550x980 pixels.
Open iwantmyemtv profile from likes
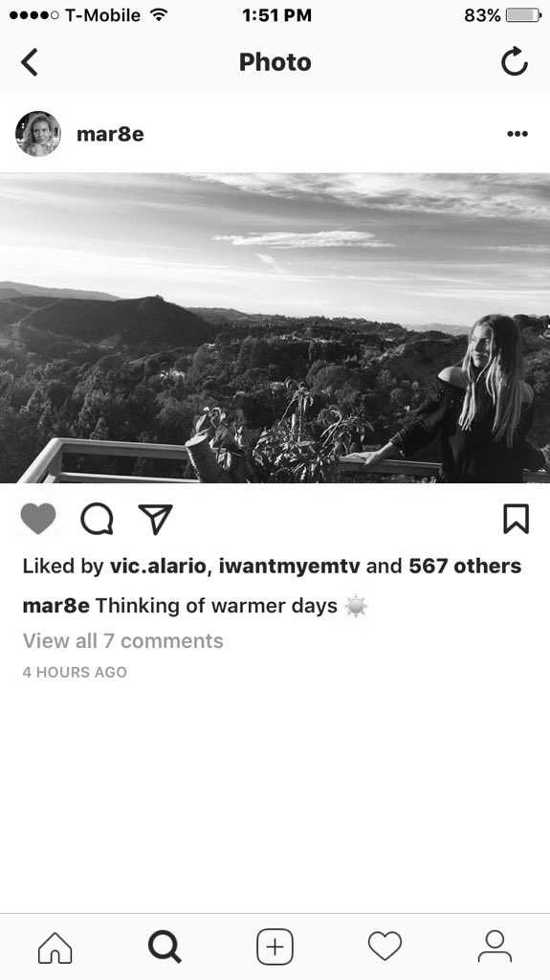pos(290,567)
